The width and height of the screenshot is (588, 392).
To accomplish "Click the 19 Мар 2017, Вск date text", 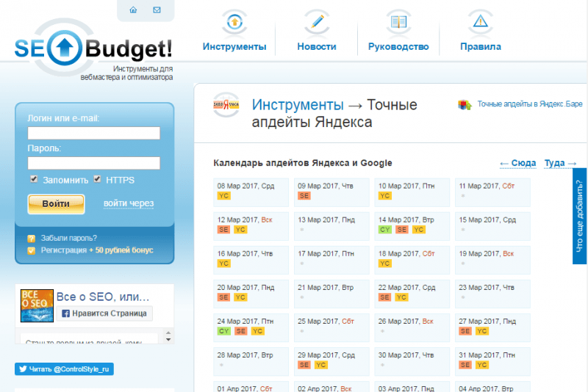I will (487, 253).
